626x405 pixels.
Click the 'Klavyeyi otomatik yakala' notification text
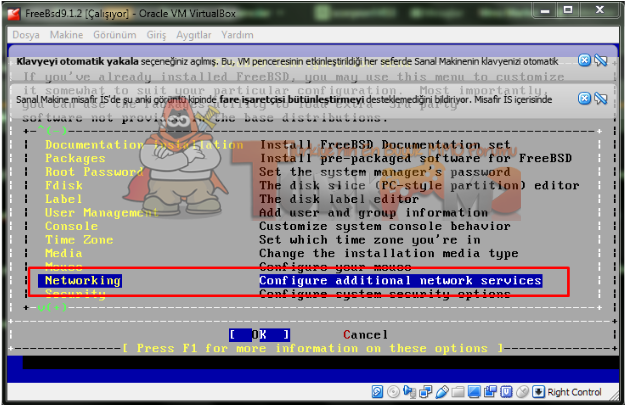(77, 61)
